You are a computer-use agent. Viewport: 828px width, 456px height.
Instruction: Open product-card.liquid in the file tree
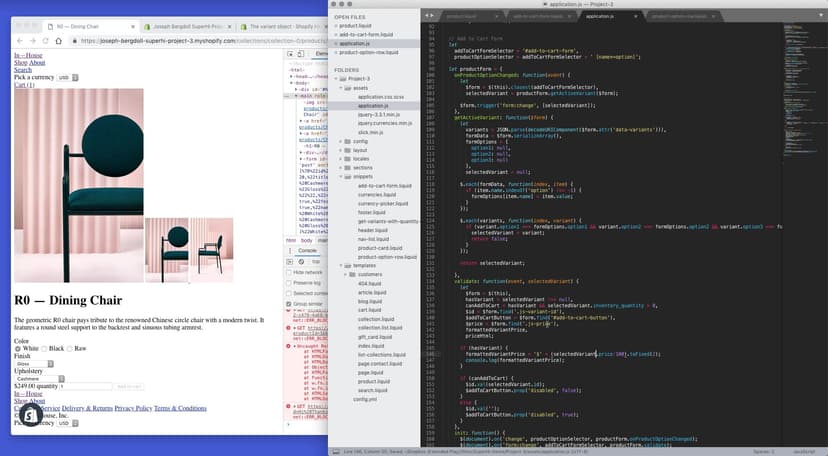(x=379, y=247)
